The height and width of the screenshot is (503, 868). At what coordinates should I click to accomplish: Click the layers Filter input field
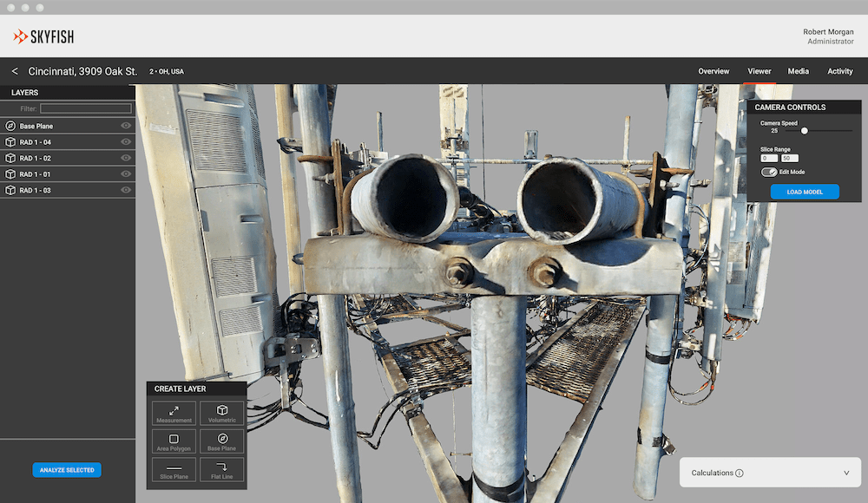86,108
